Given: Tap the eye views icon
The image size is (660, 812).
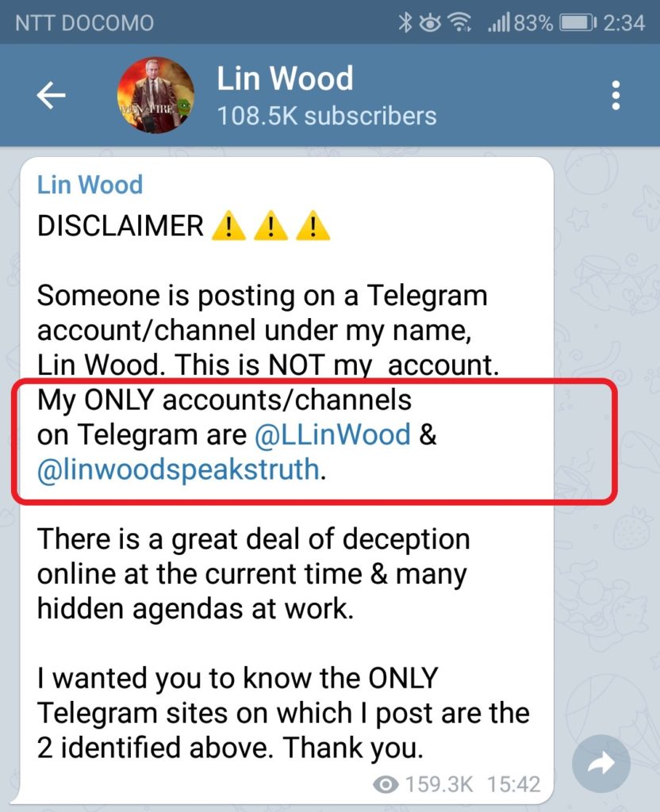Looking at the screenshot, I should (386, 784).
